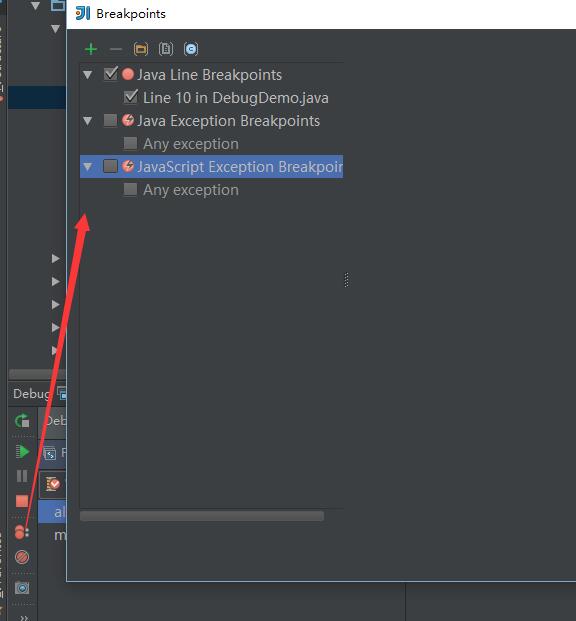Enable Any exception under Java Exception Breakpoints

click(130, 143)
